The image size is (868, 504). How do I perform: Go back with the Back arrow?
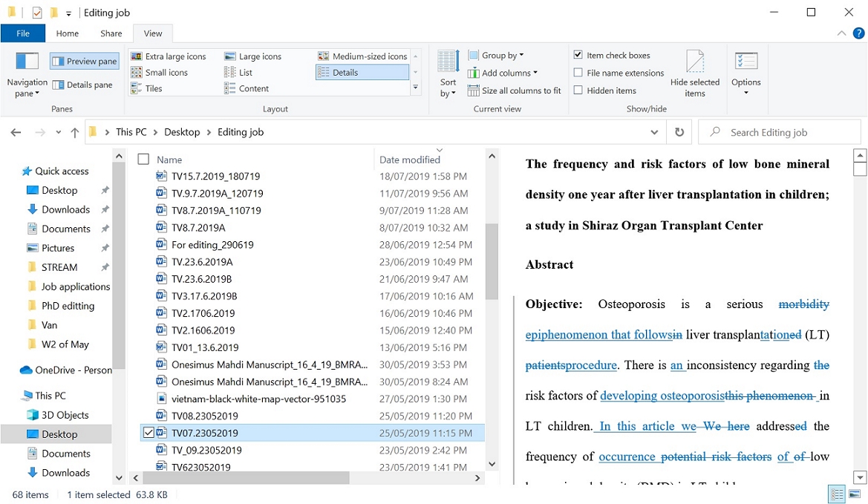tap(16, 132)
